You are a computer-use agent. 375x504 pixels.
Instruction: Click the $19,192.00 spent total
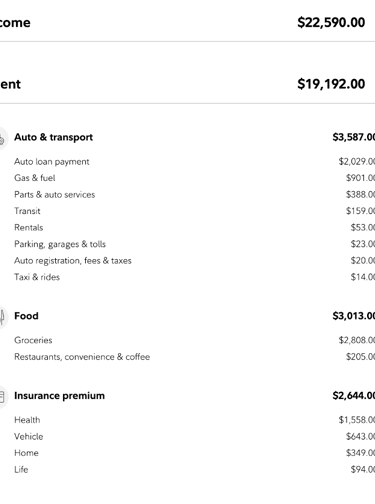pos(331,84)
